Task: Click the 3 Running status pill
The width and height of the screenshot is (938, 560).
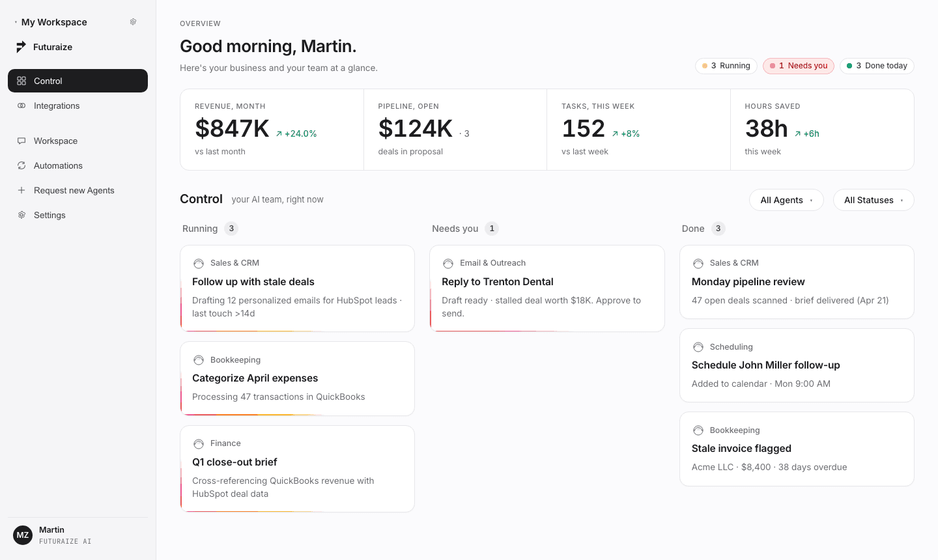Action: point(726,66)
